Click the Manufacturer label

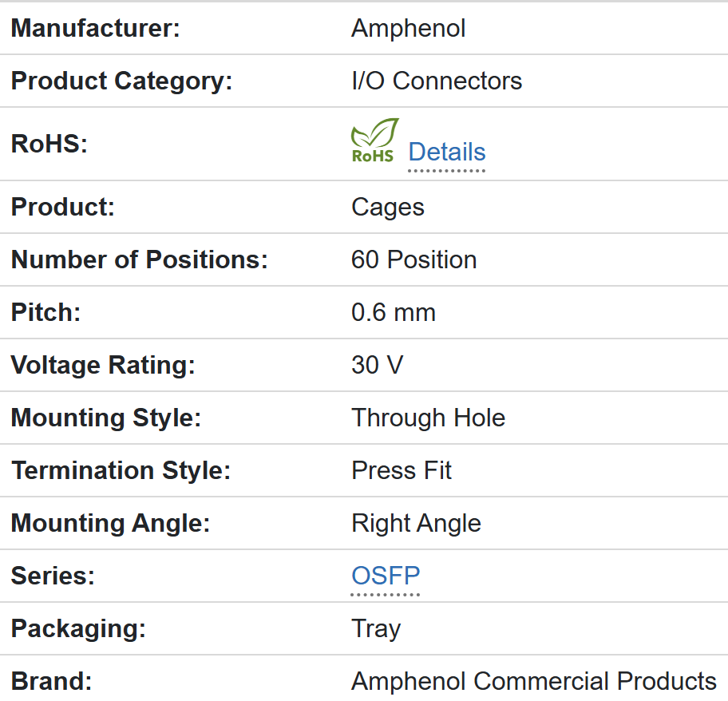pos(96,28)
